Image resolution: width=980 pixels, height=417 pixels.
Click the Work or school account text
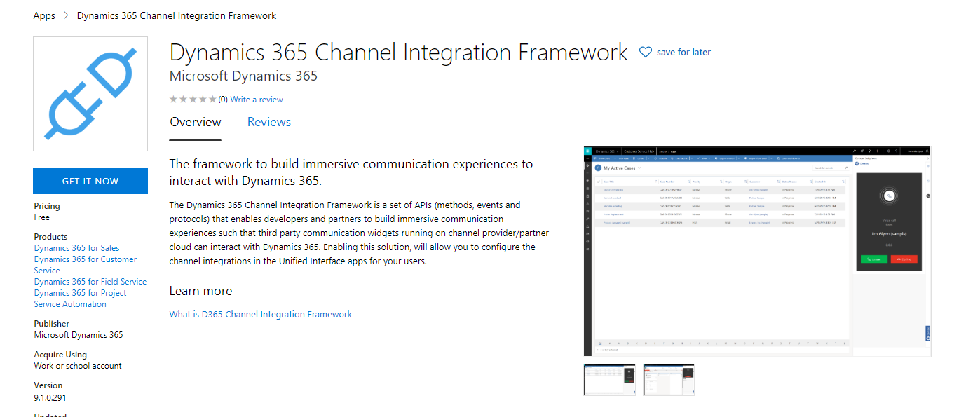(78, 366)
